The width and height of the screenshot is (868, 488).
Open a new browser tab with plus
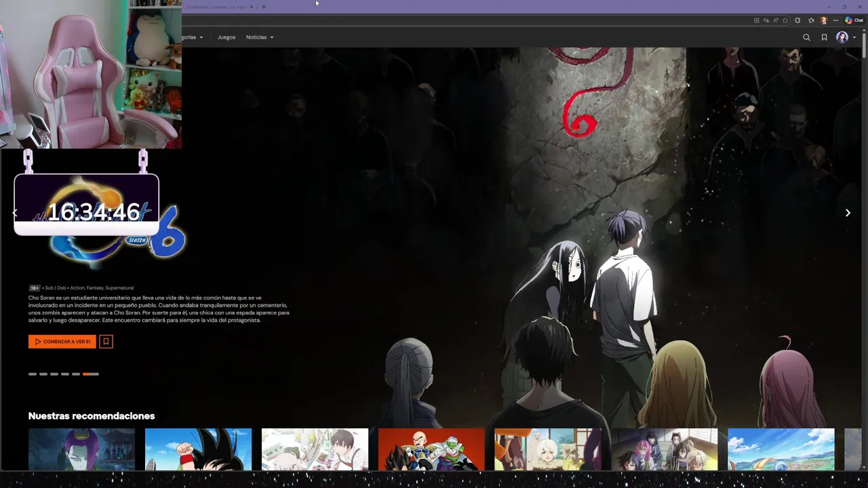tap(264, 7)
